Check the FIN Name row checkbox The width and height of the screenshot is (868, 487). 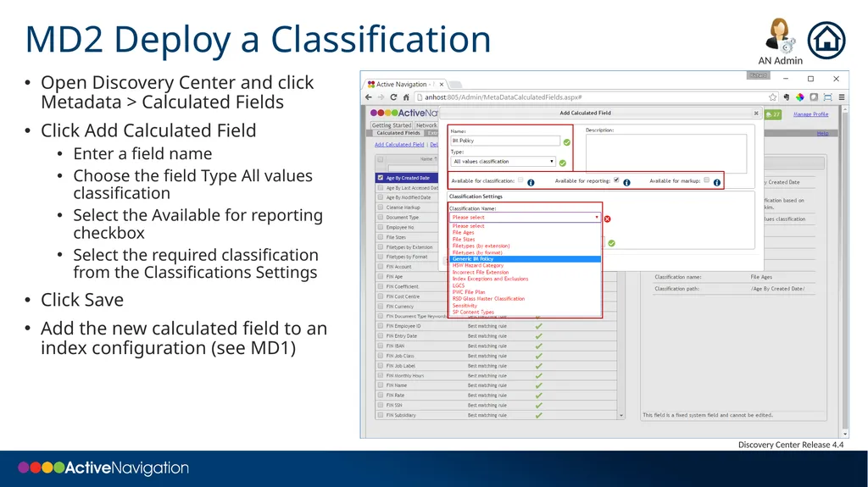pyautogui.click(x=381, y=385)
